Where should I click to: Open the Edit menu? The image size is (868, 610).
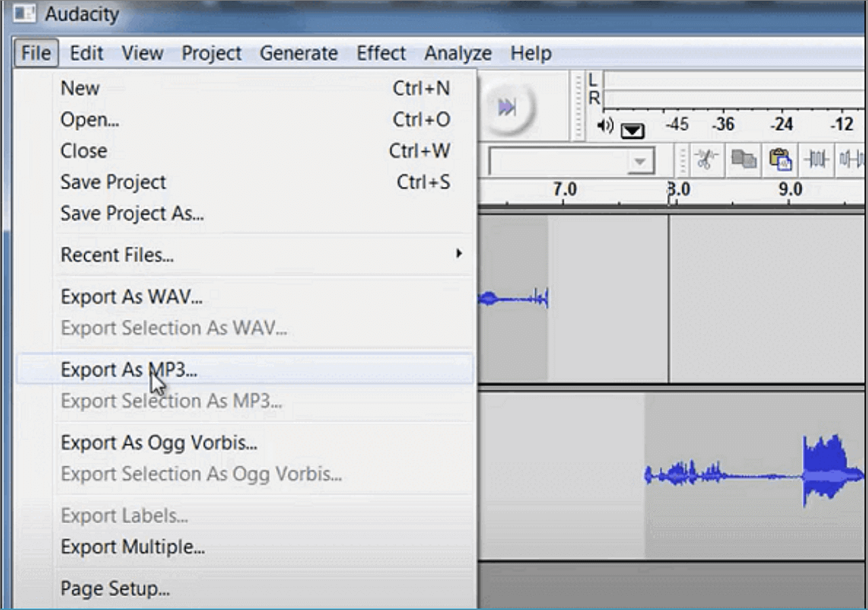pyautogui.click(x=87, y=53)
